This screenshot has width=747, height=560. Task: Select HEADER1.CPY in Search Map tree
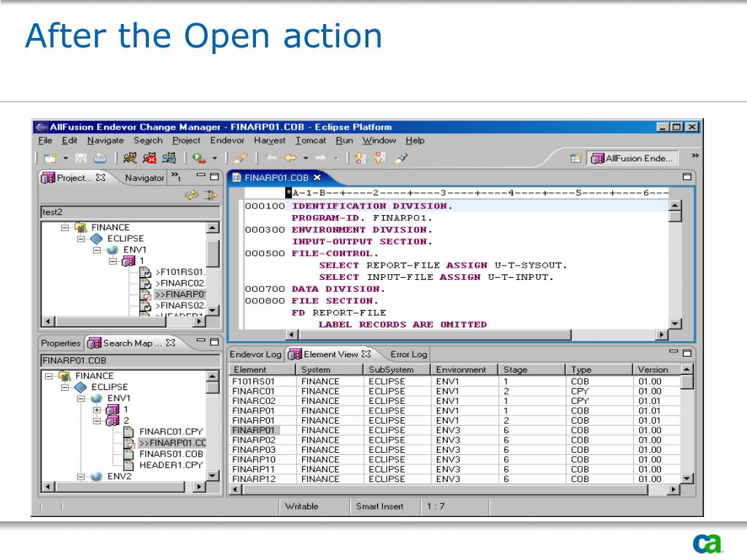(x=171, y=465)
